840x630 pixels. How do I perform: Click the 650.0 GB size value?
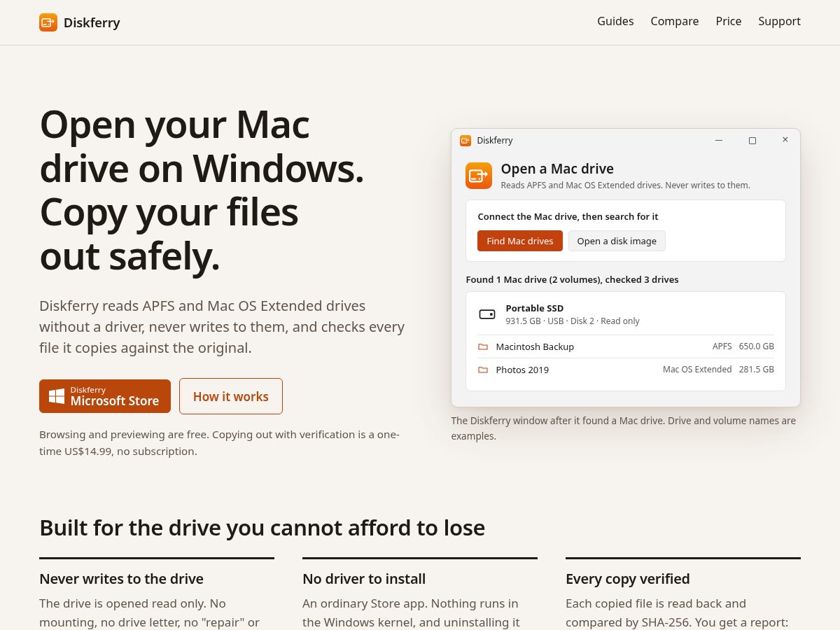coord(757,346)
